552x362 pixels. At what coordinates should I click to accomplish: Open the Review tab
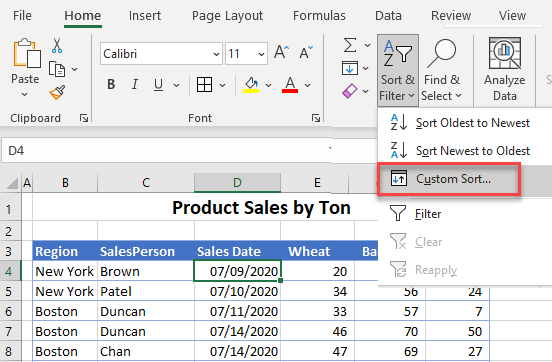tap(451, 15)
